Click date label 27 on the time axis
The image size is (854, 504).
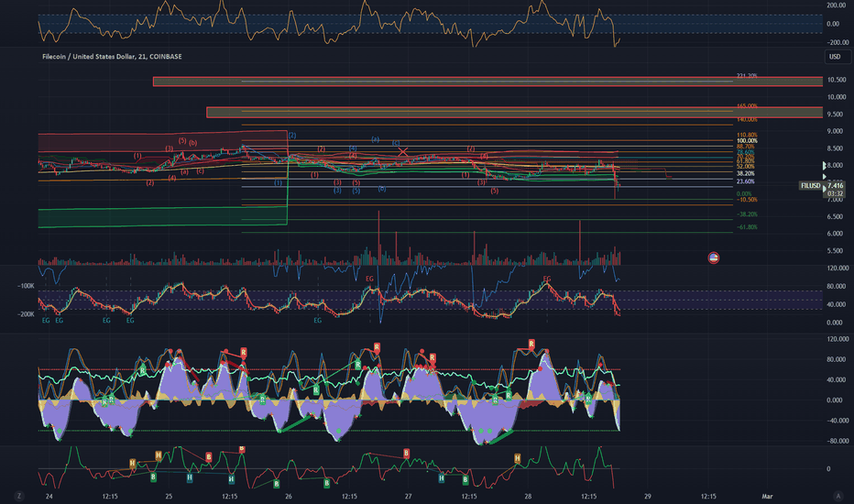[409, 497]
